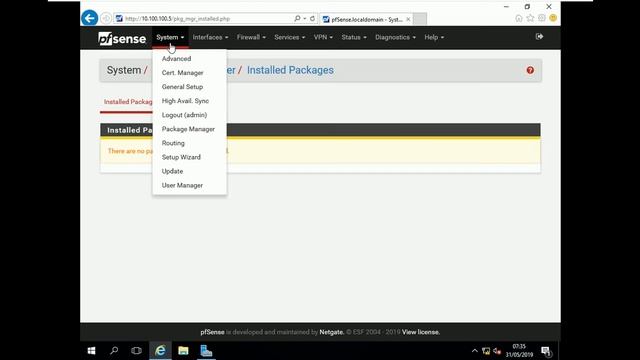Follow the Netgate footer link
The height and width of the screenshot is (360, 640).
click(331, 332)
